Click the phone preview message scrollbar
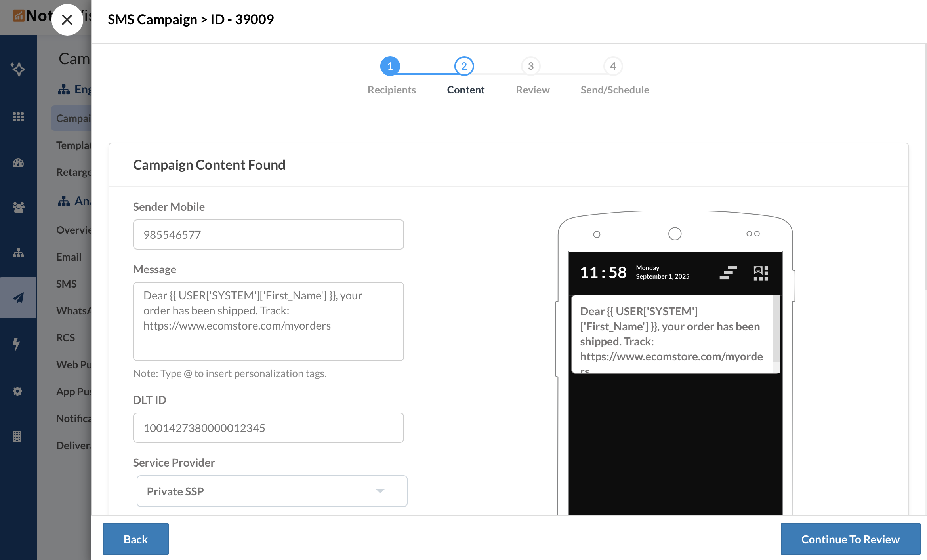This screenshot has width=927, height=560. point(776,329)
